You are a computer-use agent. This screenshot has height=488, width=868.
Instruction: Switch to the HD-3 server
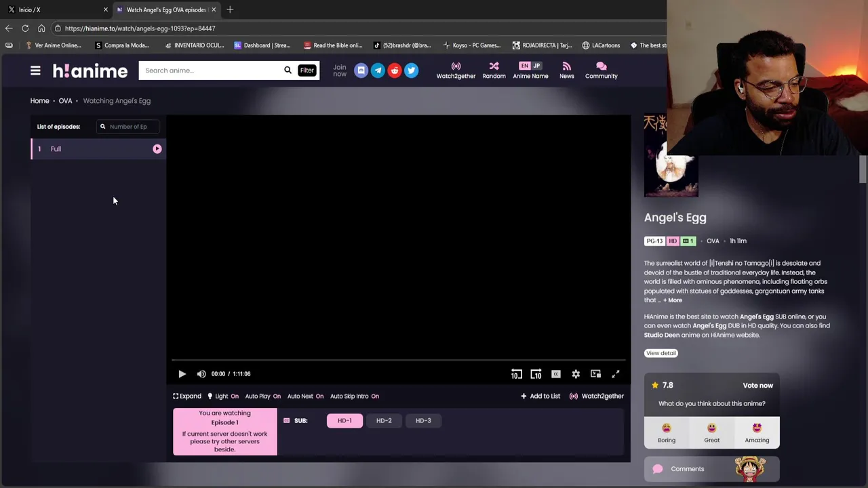[x=423, y=421]
